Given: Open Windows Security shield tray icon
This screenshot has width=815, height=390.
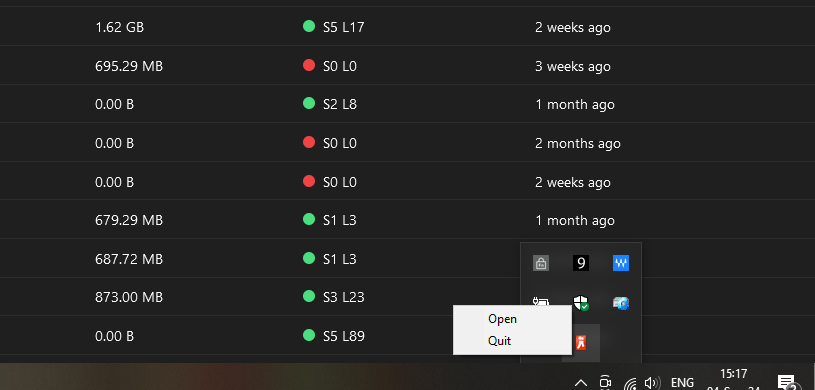Looking at the screenshot, I should pyautogui.click(x=581, y=303).
